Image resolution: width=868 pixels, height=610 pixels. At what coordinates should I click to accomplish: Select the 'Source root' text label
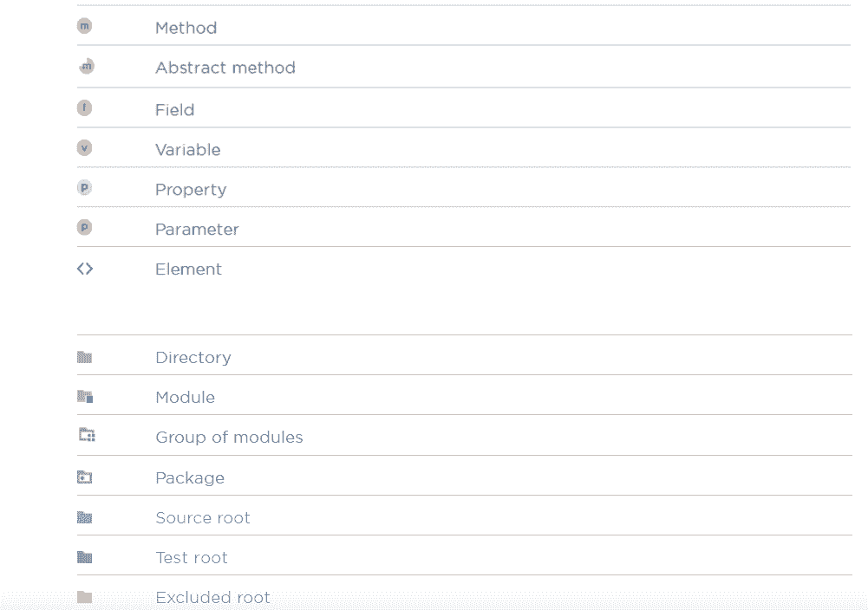coord(202,518)
